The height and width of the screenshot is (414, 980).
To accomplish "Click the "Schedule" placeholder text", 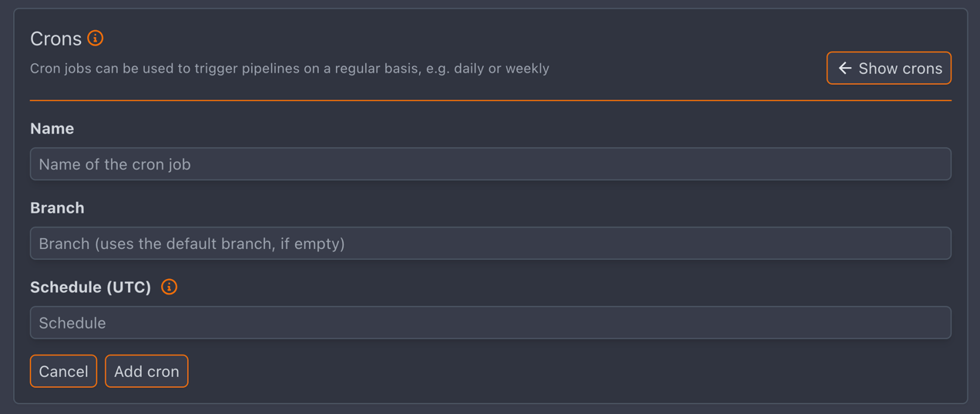I will pos(72,323).
